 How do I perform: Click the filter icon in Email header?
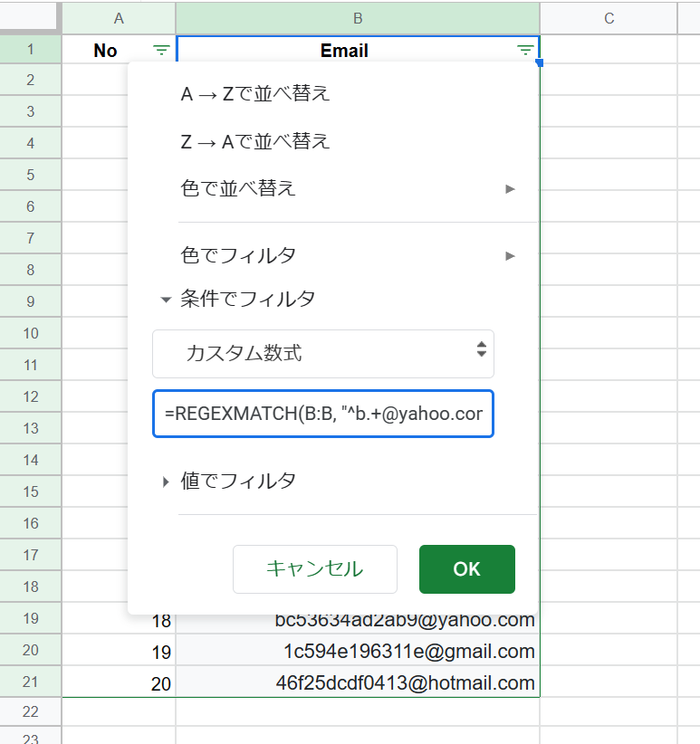pos(525,51)
